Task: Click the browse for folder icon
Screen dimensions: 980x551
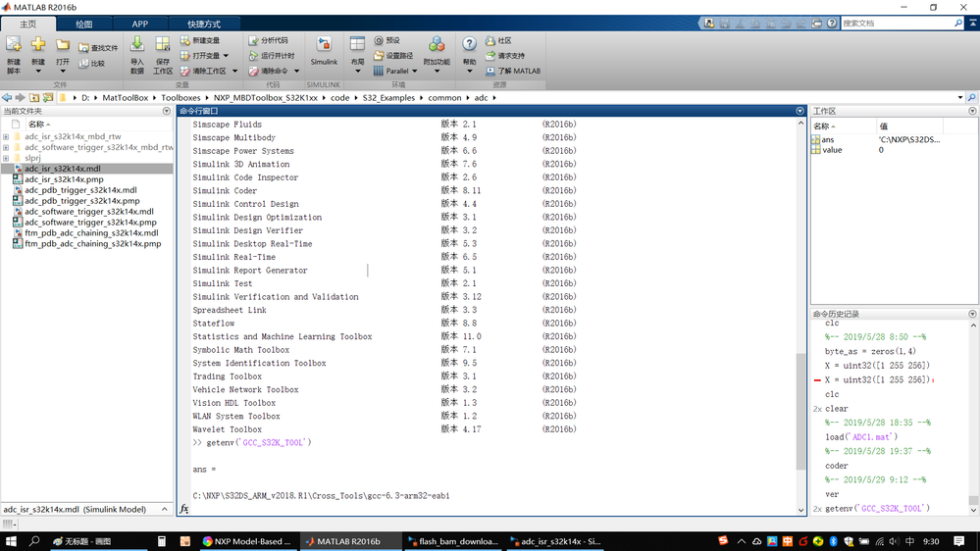Action: point(48,97)
